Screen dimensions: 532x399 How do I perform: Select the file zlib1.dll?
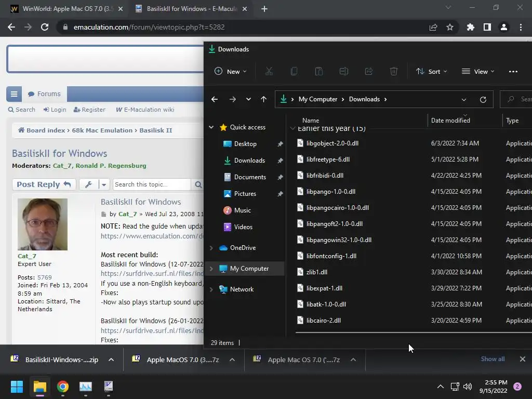pyautogui.click(x=316, y=272)
